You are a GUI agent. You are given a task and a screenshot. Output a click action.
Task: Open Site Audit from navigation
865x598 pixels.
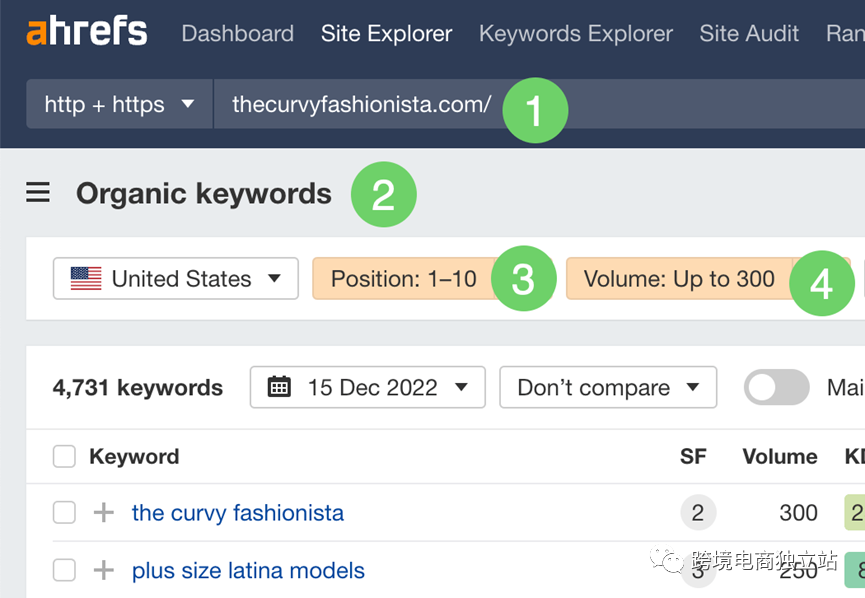[749, 34]
